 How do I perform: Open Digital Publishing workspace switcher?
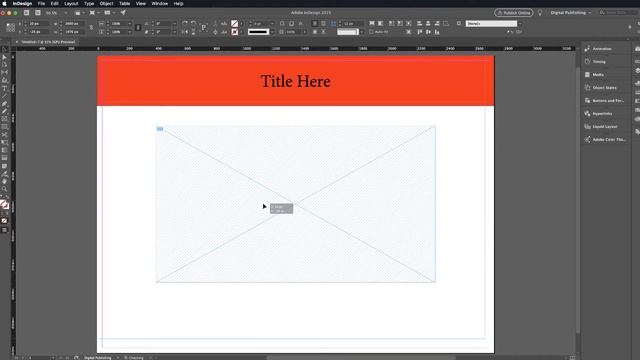[571, 13]
